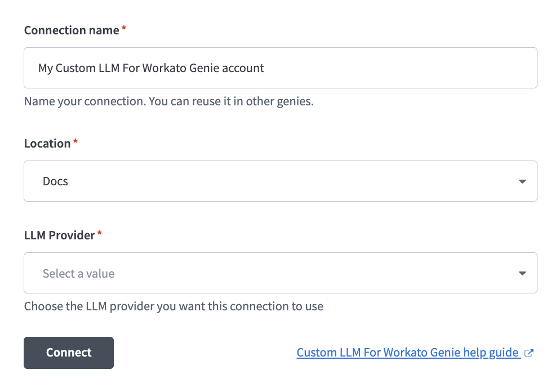Click the Location field label
This screenshot has height=392, width=560.
(x=47, y=143)
